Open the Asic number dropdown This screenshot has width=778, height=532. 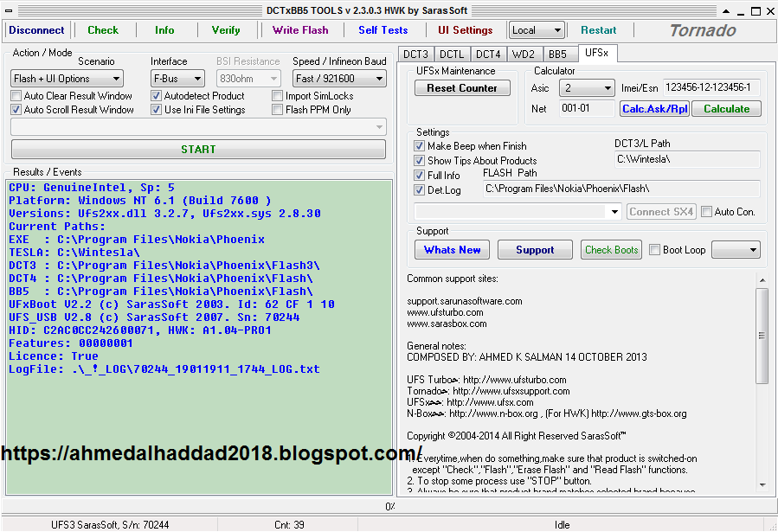(x=587, y=88)
